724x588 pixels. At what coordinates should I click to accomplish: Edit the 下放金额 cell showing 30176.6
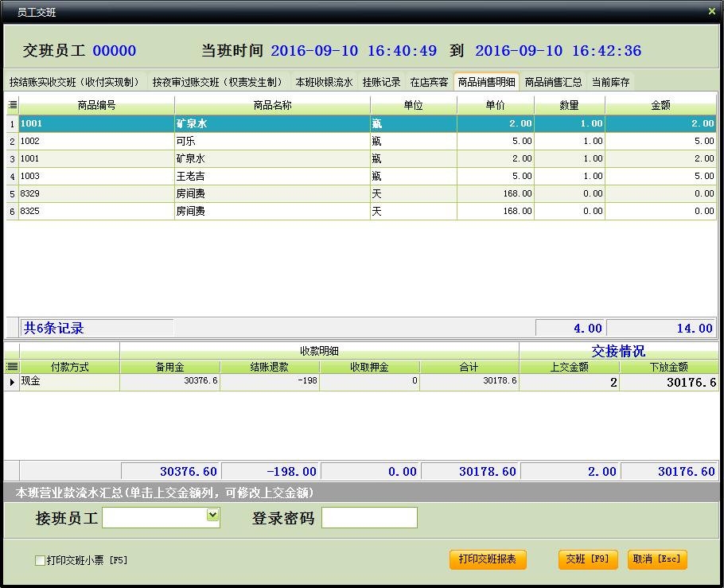pyautogui.click(x=669, y=382)
